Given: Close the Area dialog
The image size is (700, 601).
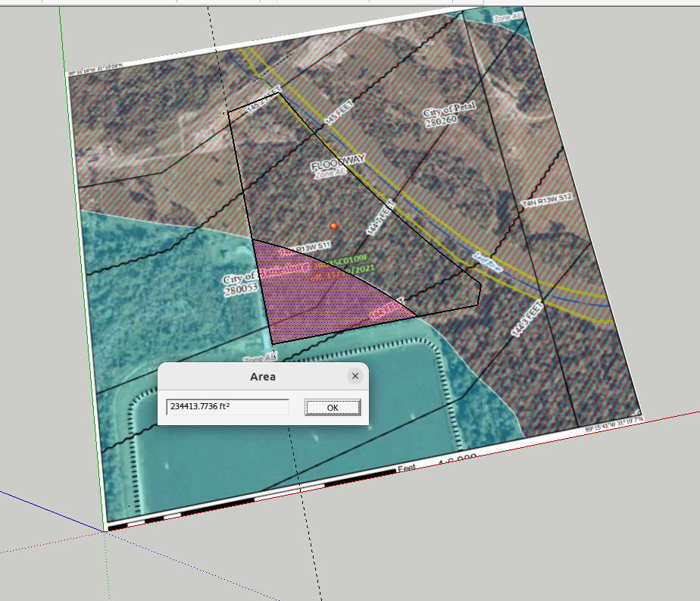Looking at the screenshot, I should 355,376.
